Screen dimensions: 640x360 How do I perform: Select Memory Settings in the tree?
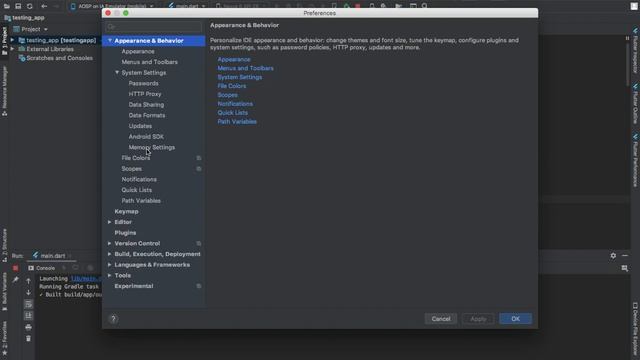[151, 147]
